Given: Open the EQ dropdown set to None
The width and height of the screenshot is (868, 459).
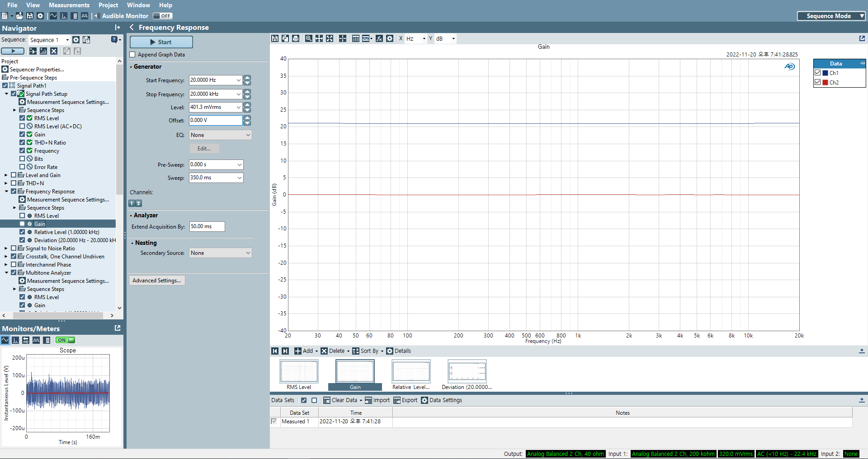Looking at the screenshot, I should click(220, 135).
